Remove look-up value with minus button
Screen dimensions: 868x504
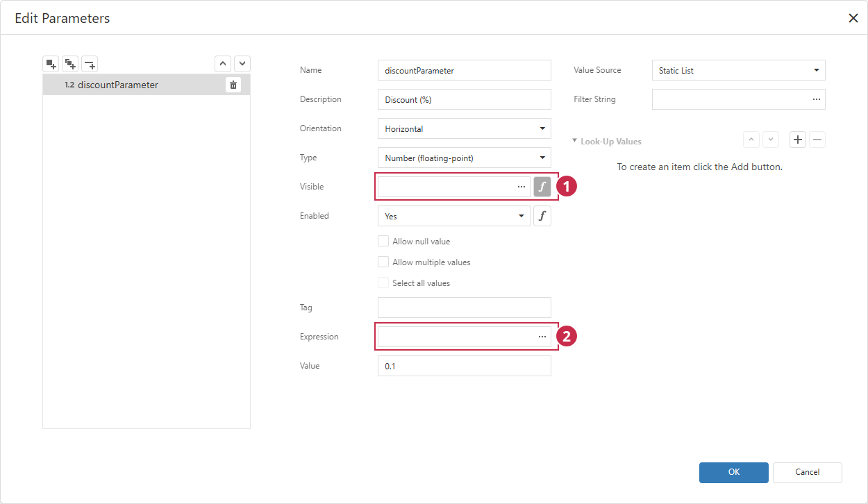click(x=817, y=140)
